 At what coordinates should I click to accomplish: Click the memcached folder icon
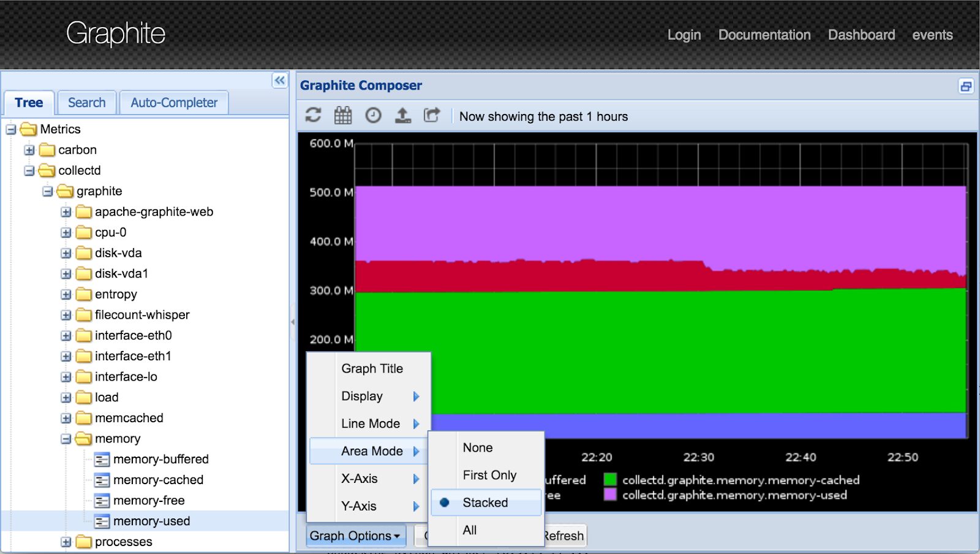[83, 418]
